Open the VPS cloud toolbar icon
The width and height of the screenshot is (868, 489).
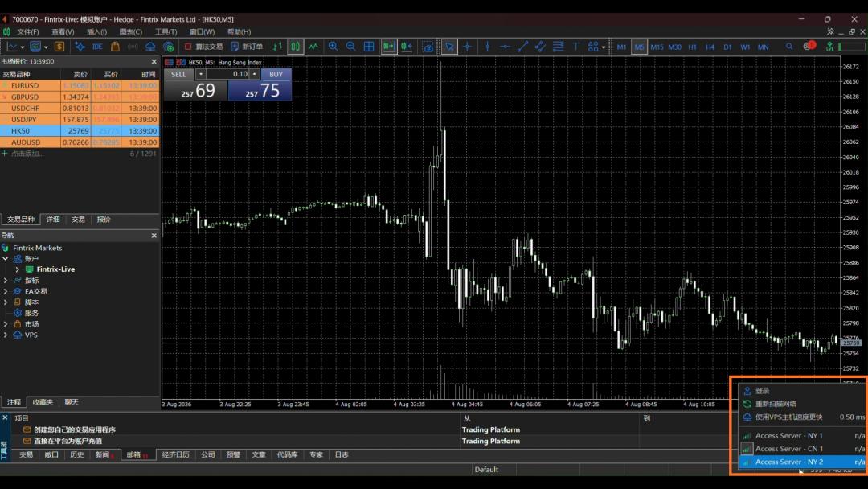(x=150, y=47)
